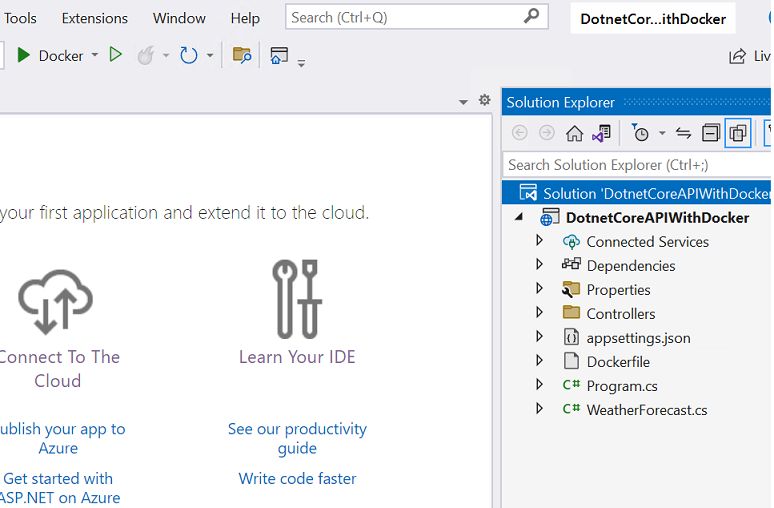774x508 pixels.
Task: Open the toolbar overflow options dropdown
Action: (301, 63)
